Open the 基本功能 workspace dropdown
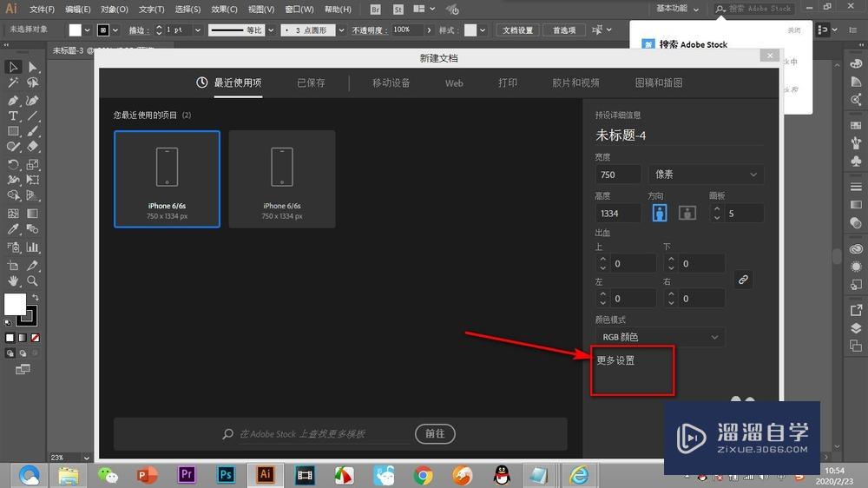 tap(678, 9)
